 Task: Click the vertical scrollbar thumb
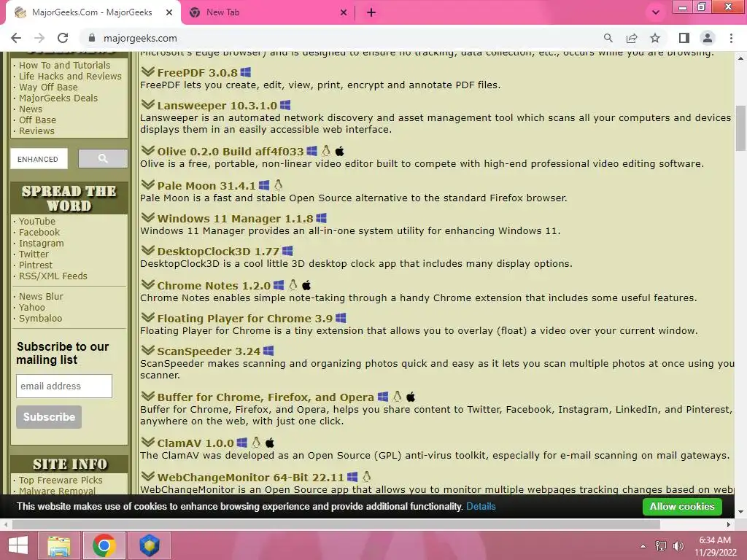(x=741, y=128)
